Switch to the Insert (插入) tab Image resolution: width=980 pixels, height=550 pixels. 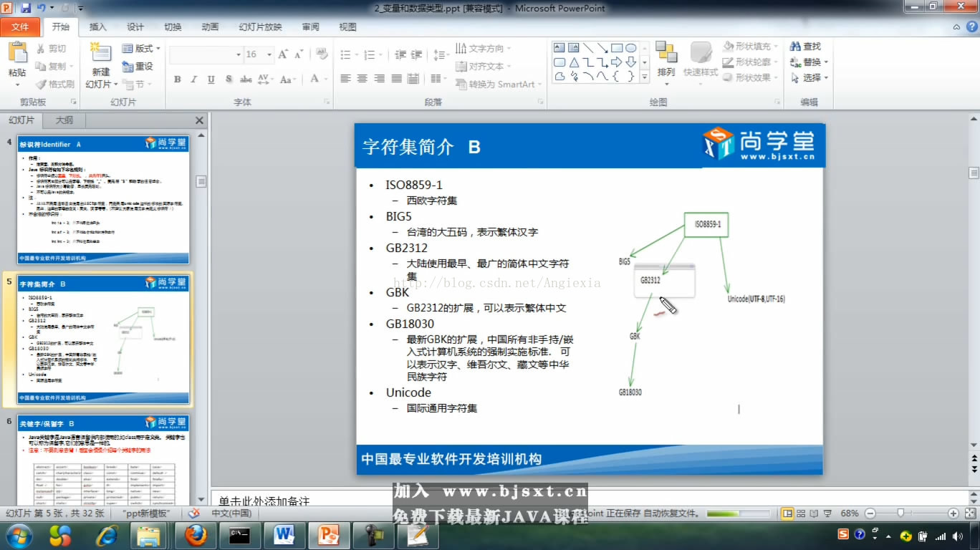[x=97, y=27]
